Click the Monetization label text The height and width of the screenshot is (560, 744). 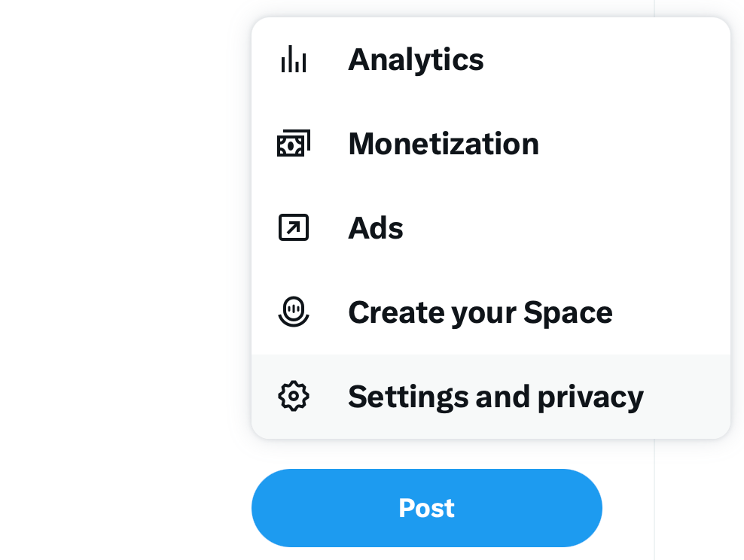[x=444, y=143]
